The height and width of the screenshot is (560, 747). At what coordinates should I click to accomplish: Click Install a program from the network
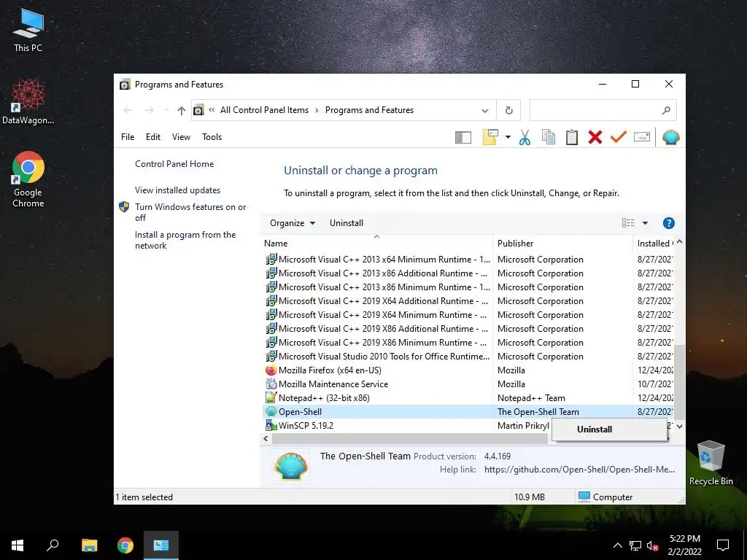coord(185,240)
